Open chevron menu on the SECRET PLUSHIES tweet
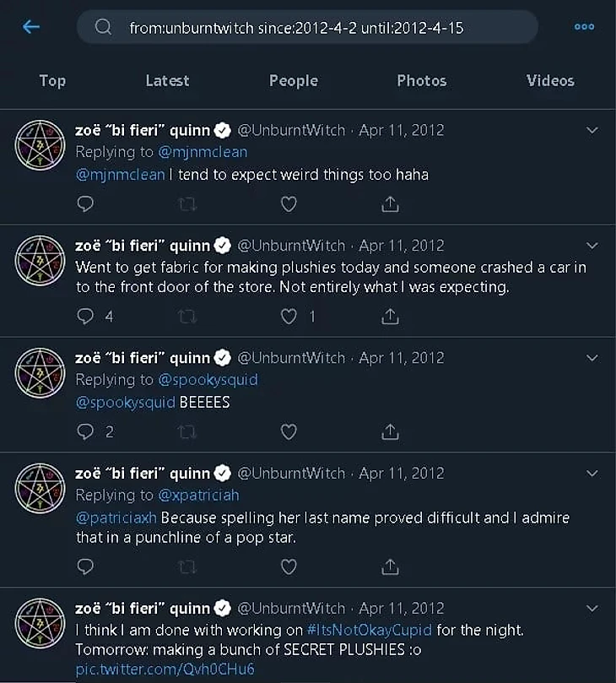The width and height of the screenshot is (616, 683). click(x=592, y=608)
